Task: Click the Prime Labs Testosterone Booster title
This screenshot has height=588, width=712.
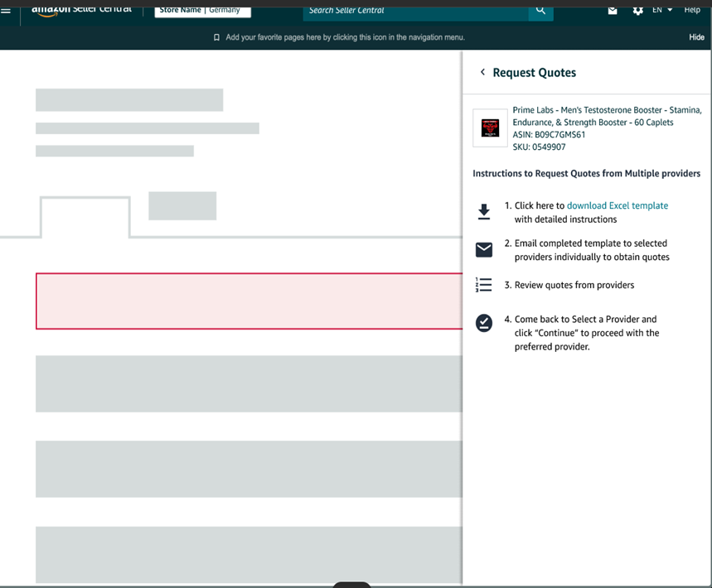Action: pyautogui.click(x=607, y=116)
